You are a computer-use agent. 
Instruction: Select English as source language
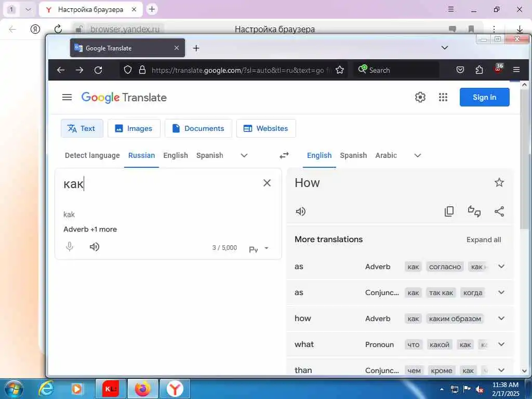click(176, 155)
